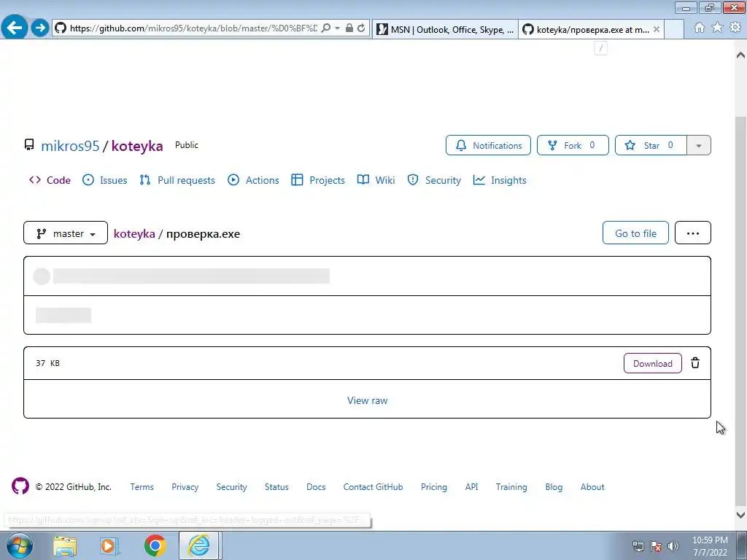Fork the repository using Fork button
Viewport: 747px width, 560px height.
pos(573,145)
